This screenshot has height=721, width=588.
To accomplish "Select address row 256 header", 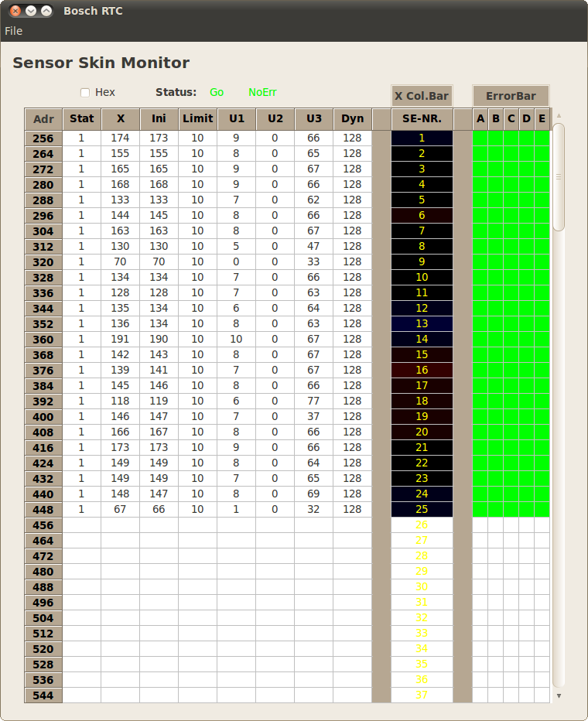I will coord(44,138).
